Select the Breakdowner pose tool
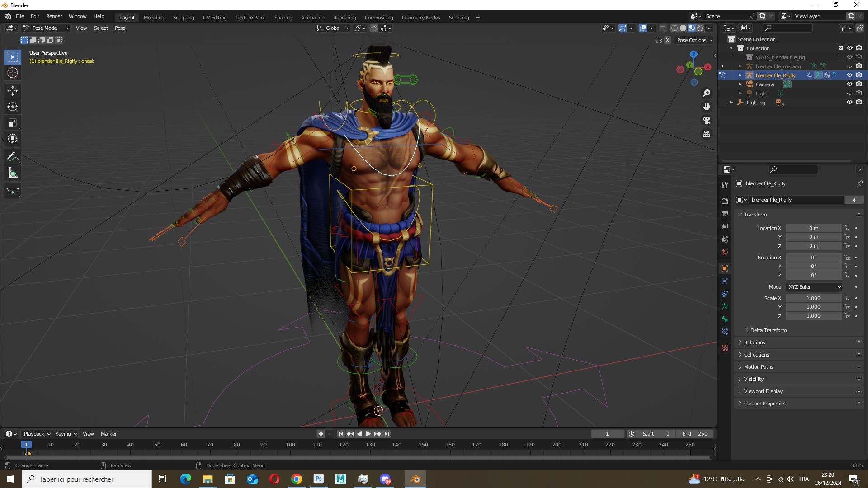This screenshot has width=868, height=488. tap(13, 191)
